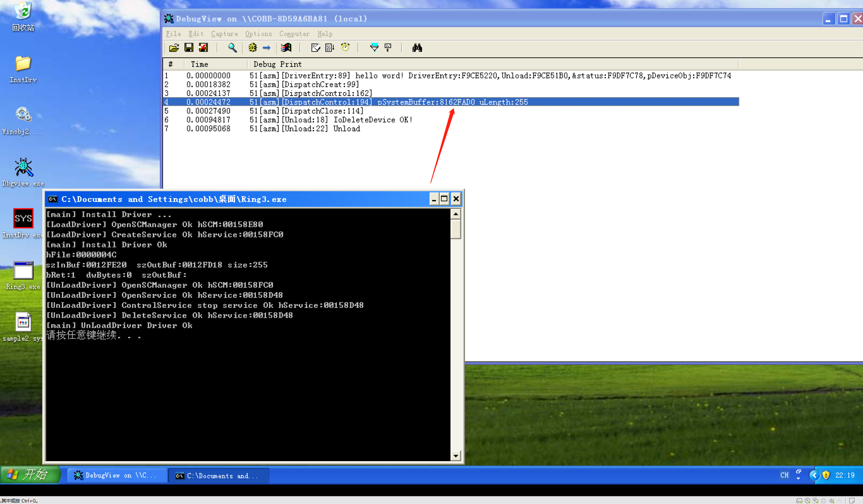The width and height of the screenshot is (863, 504).
Task: Click the Open log file icon
Action: point(174,48)
